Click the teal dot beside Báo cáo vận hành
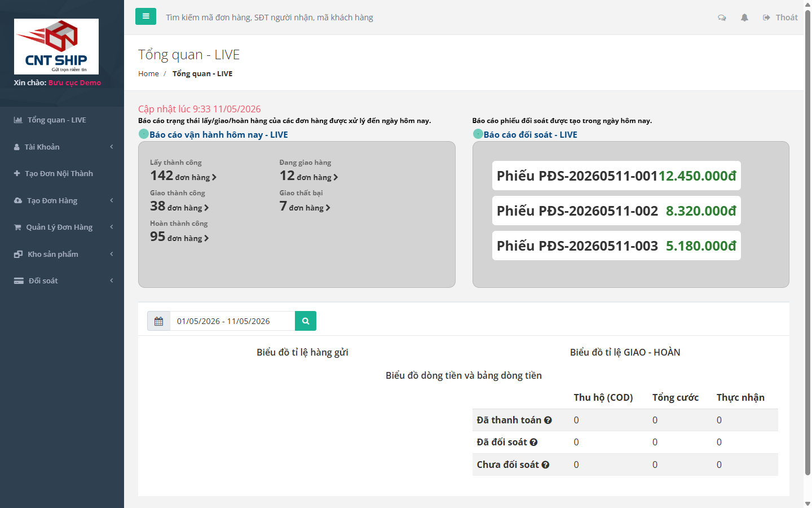Image resolution: width=812 pixels, height=508 pixels. click(144, 134)
